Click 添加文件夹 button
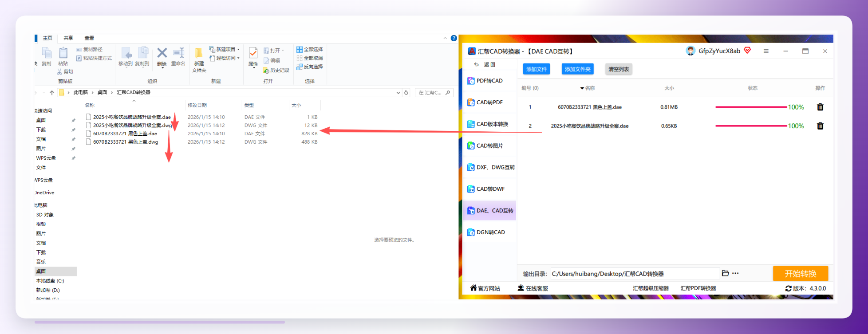The height and width of the screenshot is (334, 868). (x=577, y=69)
